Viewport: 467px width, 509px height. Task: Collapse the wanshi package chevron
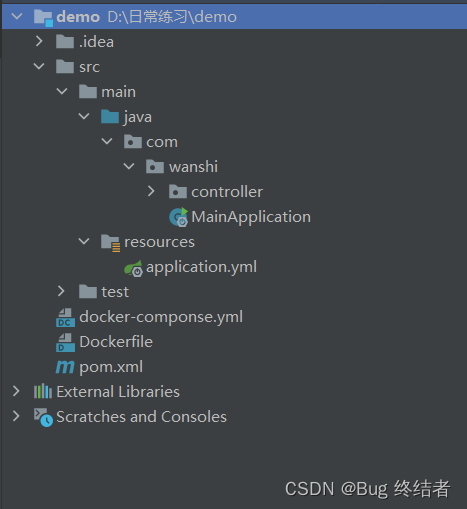pyautogui.click(x=129, y=166)
